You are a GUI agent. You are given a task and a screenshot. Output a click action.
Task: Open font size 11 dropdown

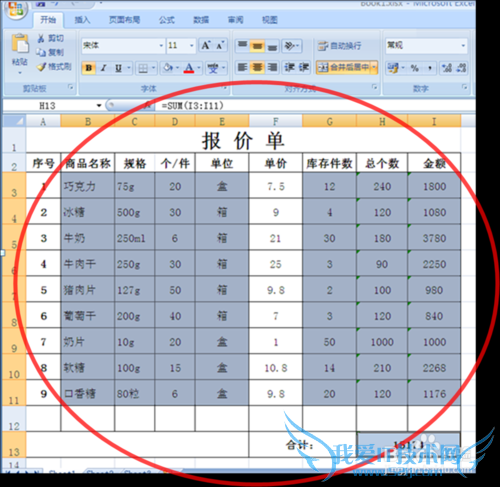click(x=192, y=45)
